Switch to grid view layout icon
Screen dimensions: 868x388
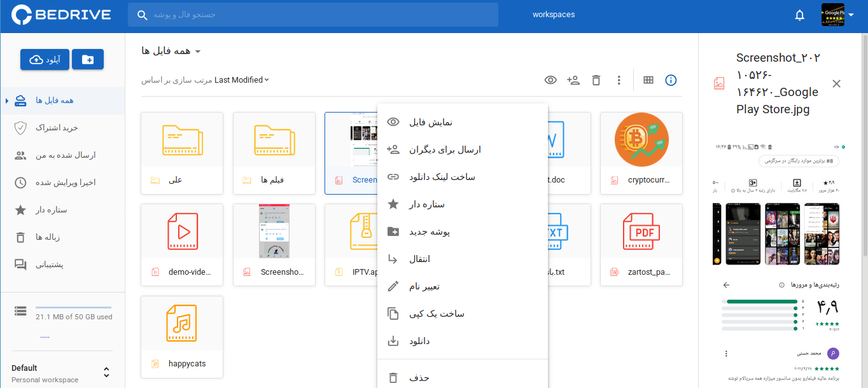tap(648, 80)
